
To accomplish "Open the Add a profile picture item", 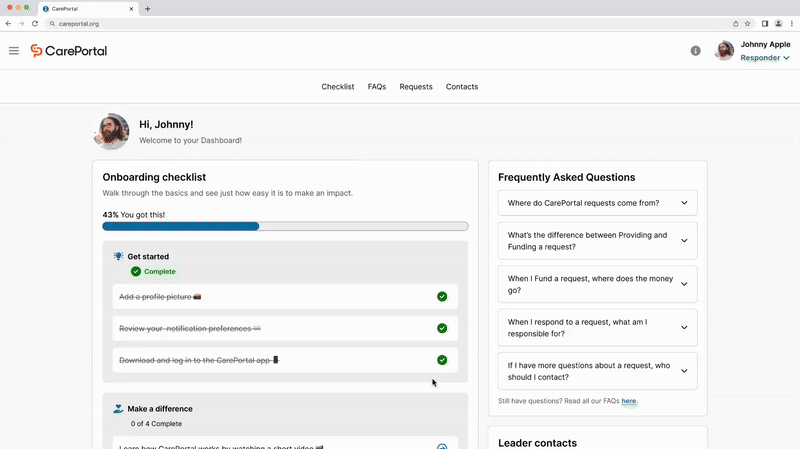I will [285, 296].
